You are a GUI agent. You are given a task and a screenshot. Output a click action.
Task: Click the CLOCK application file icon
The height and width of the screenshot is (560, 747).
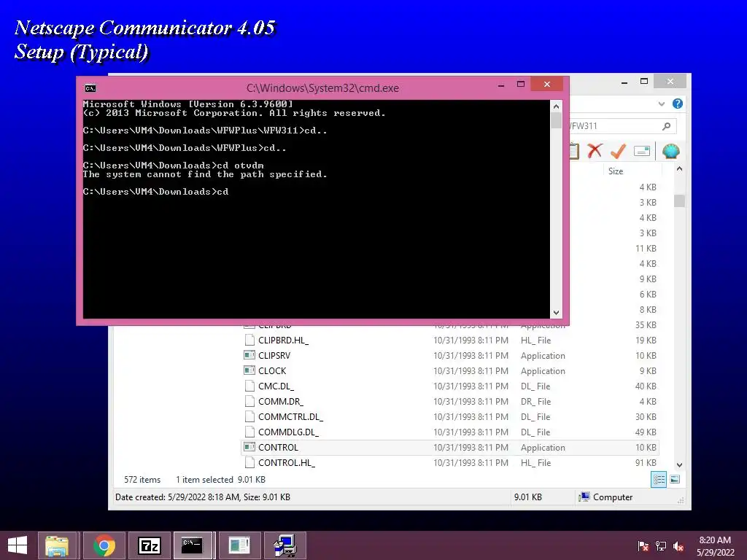(249, 370)
